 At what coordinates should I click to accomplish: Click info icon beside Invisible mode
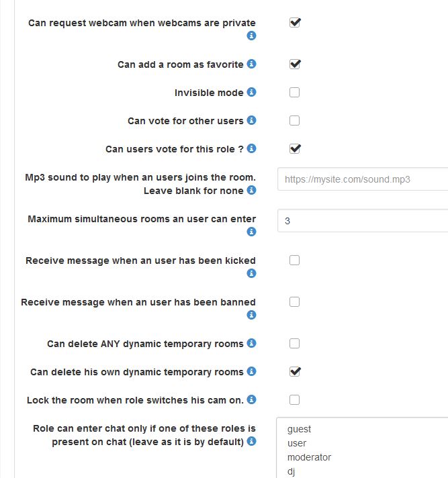[252, 92]
